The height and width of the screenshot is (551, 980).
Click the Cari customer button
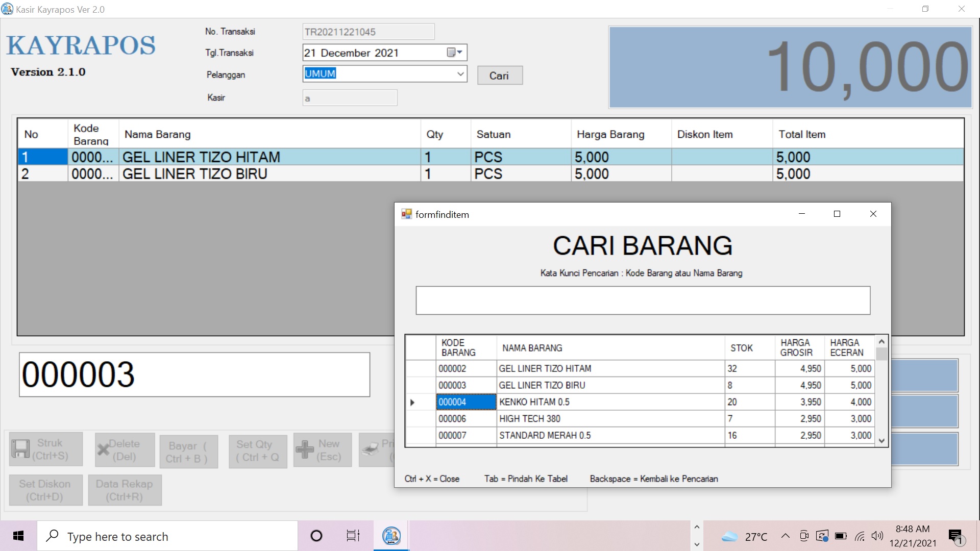499,76
